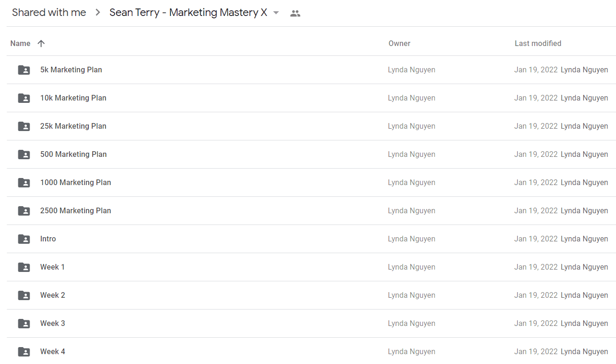Select the 500 Marketing Plan folder name
616x364 pixels.
[73, 154]
